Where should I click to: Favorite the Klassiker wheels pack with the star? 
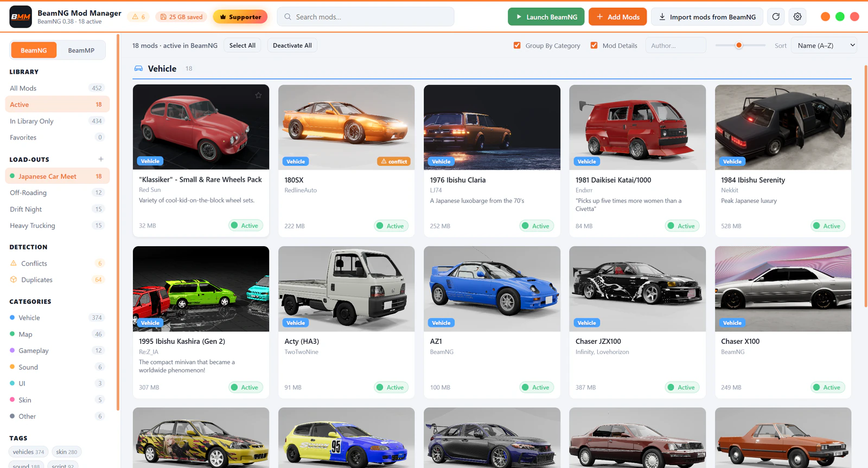tap(258, 95)
